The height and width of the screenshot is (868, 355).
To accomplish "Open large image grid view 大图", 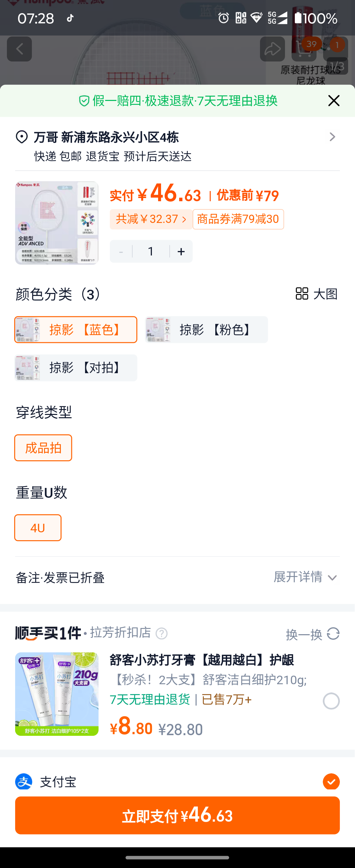I will (x=316, y=294).
